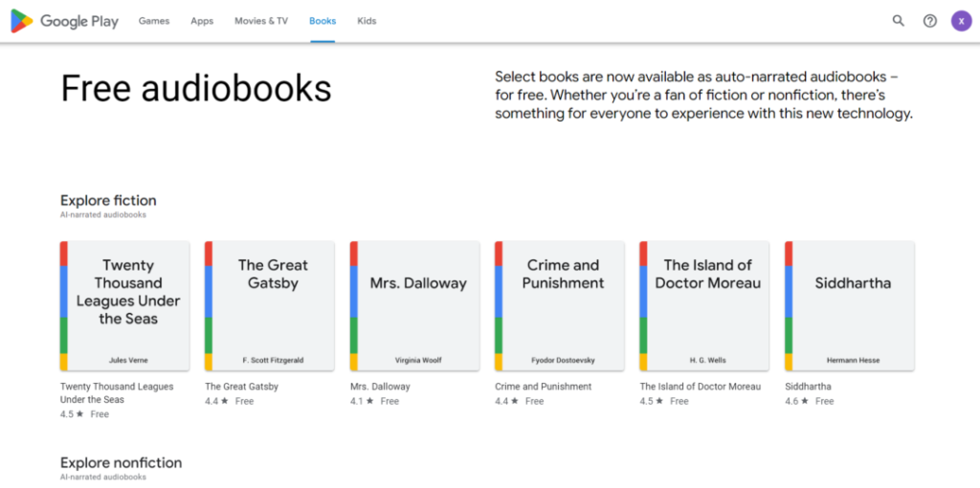Viewport: 980px width, 488px height.
Task: Open the purple account avatar
Action: pos(961,21)
